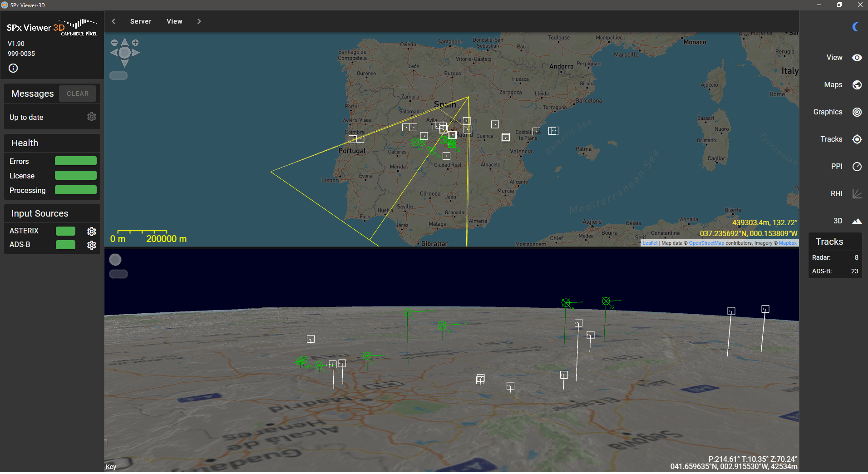The width and height of the screenshot is (868, 474).
Task: Toggle the View visibility eye icon
Action: (x=856, y=57)
